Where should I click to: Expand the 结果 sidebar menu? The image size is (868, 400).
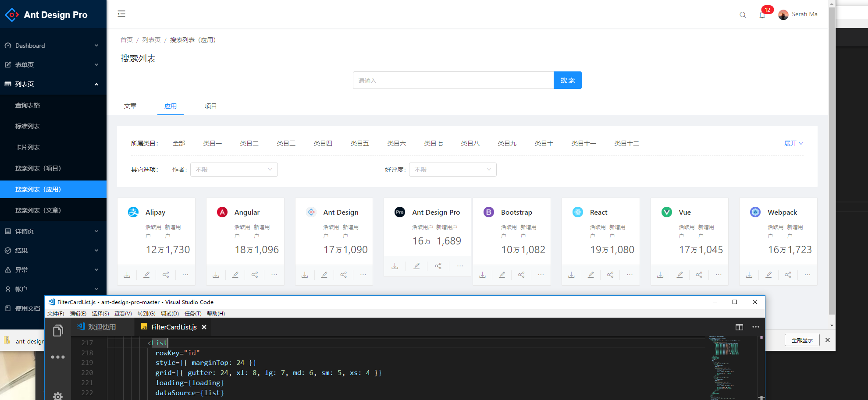coord(53,251)
